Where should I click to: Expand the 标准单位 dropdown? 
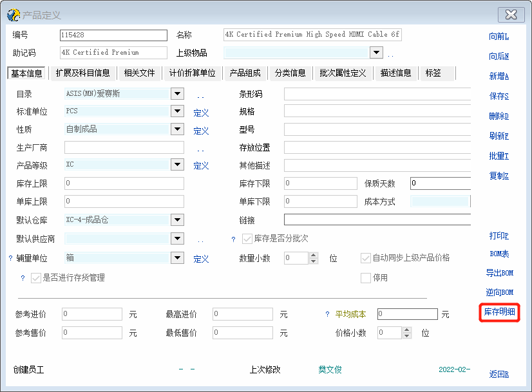pyautogui.click(x=178, y=111)
